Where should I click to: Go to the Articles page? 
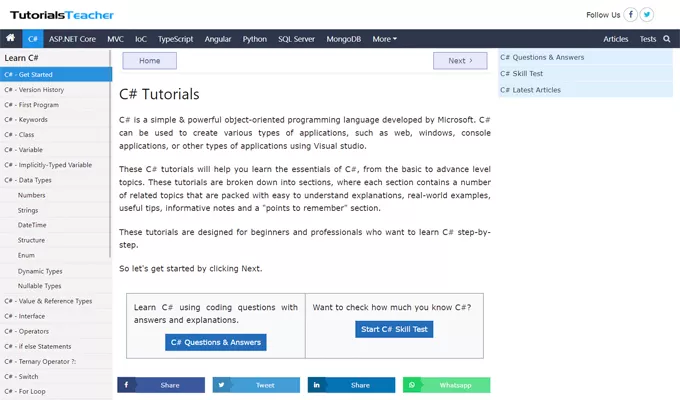point(615,39)
